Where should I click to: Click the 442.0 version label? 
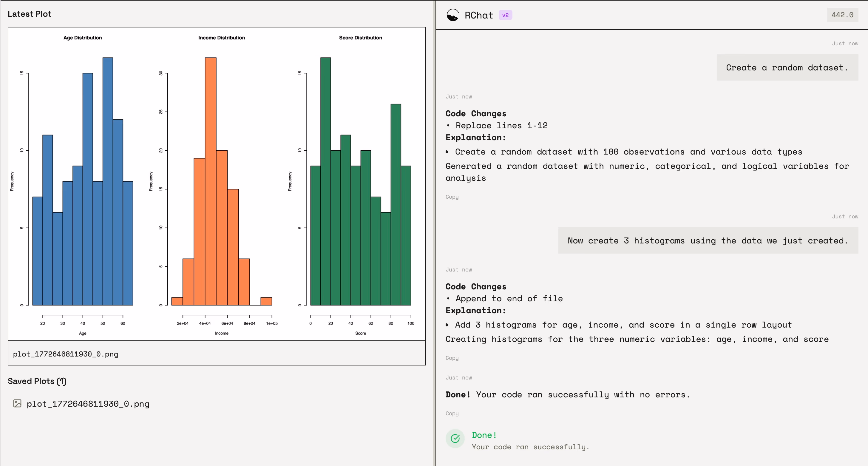pos(842,15)
